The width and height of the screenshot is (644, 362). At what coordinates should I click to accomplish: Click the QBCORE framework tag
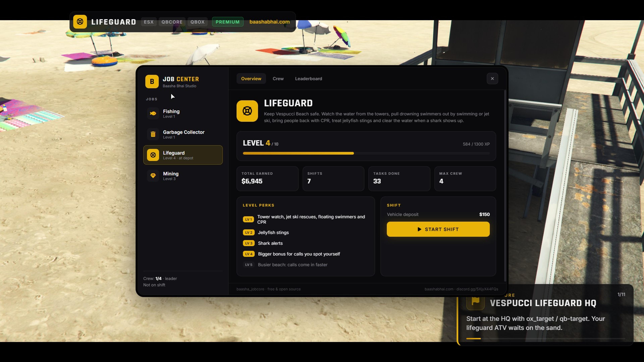(172, 22)
